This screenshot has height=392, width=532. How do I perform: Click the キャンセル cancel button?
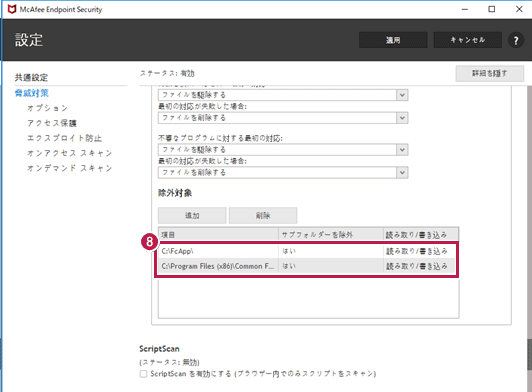468,40
